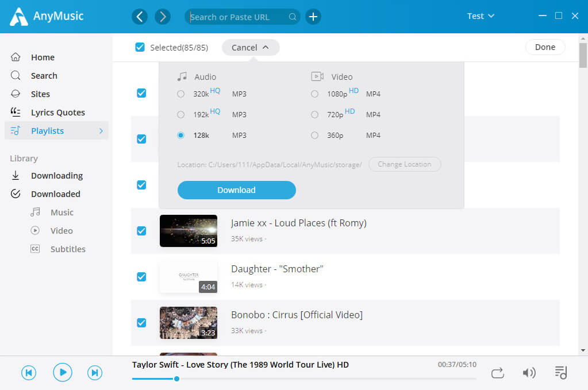Screen dimensions: 588x390
Task: Open Music under Downloaded
Action: (62, 213)
